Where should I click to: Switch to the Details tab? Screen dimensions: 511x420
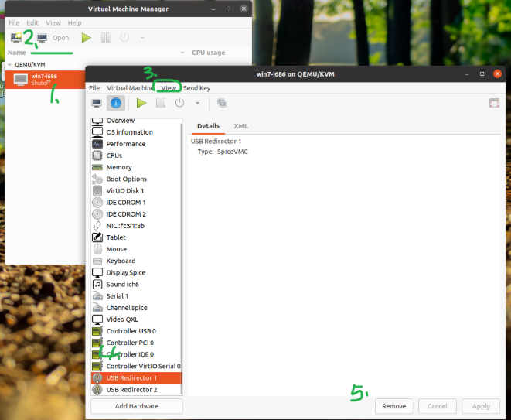(x=208, y=126)
